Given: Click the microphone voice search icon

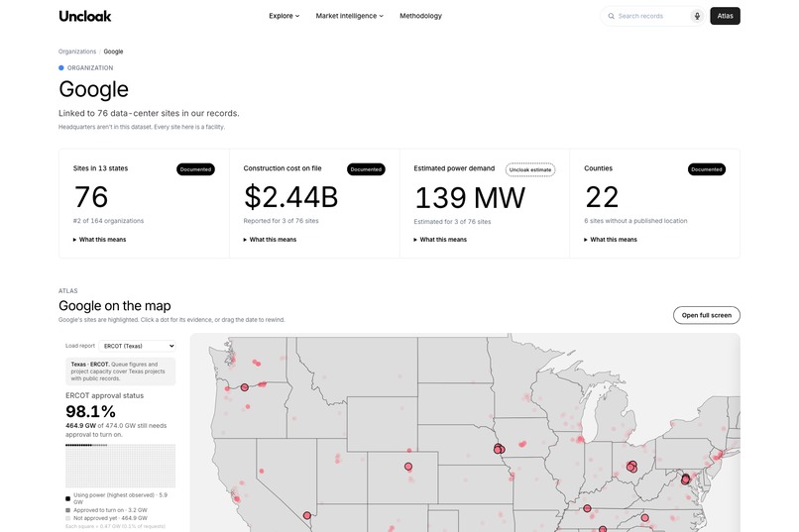Looking at the screenshot, I should 697,16.
